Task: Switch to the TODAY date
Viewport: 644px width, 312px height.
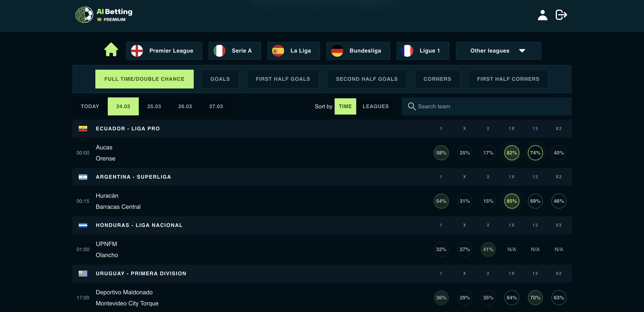Action: coord(90,106)
